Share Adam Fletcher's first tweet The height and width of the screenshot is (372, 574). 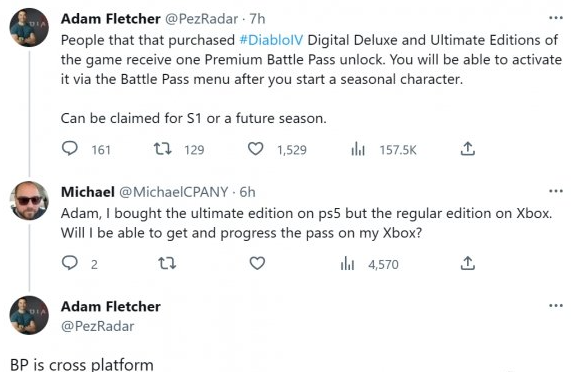click(x=467, y=149)
